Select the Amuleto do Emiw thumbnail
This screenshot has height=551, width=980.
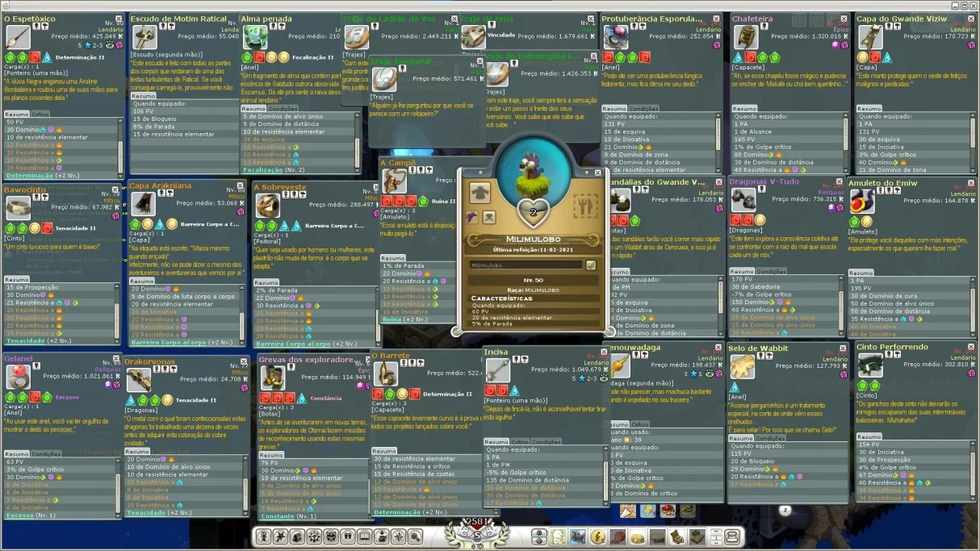(861, 202)
